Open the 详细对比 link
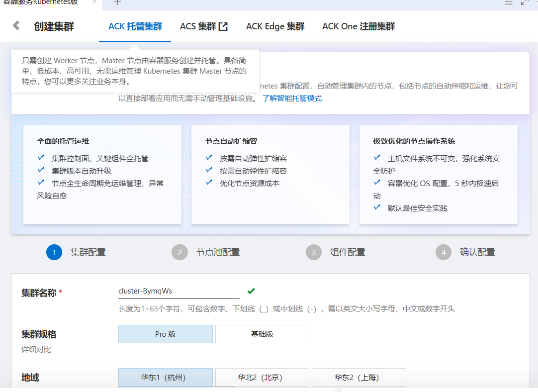The width and height of the screenshot is (538, 392). [x=36, y=349]
